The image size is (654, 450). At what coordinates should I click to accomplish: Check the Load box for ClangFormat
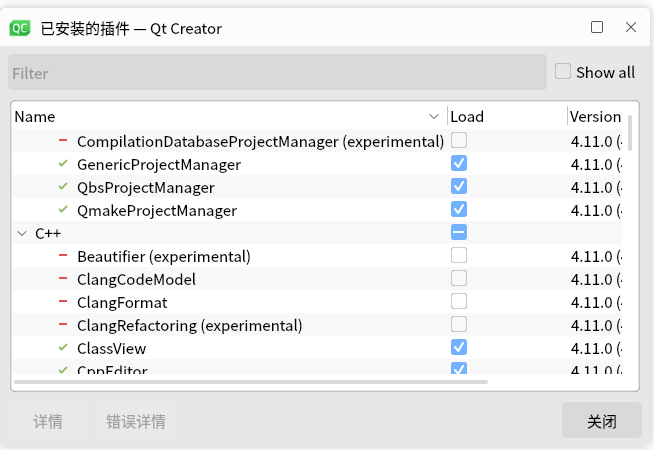[459, 301]
